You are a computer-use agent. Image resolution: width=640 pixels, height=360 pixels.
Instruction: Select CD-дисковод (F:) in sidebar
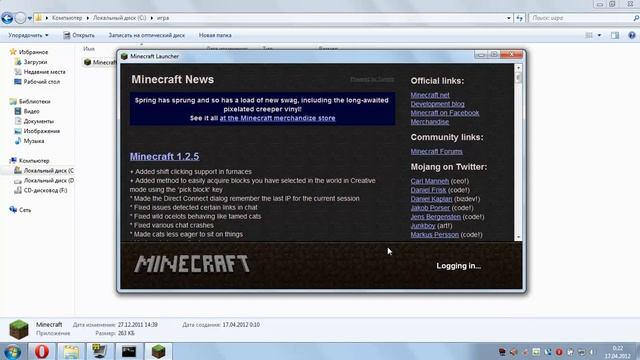pos(41,190)
